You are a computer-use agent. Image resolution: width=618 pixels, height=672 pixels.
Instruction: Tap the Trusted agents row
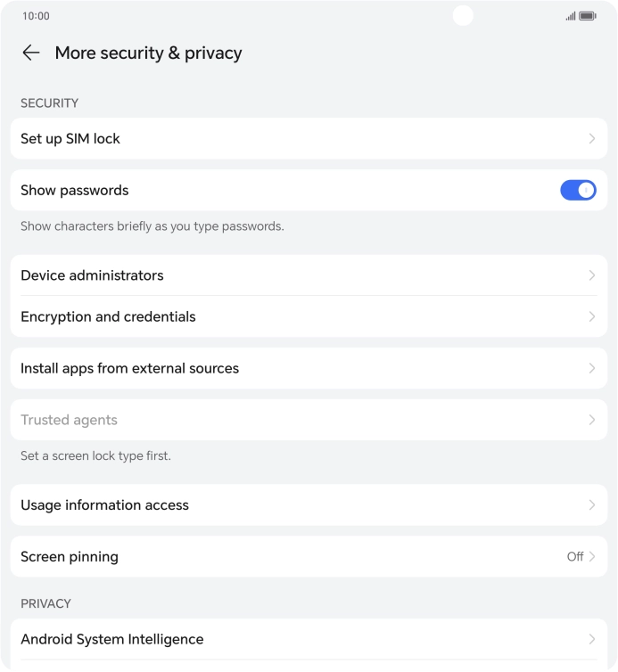click(x=70, y=420)
